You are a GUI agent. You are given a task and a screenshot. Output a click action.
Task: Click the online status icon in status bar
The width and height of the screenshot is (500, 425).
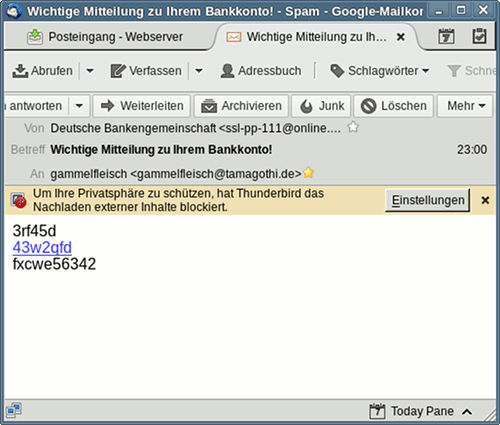point(14,410)
